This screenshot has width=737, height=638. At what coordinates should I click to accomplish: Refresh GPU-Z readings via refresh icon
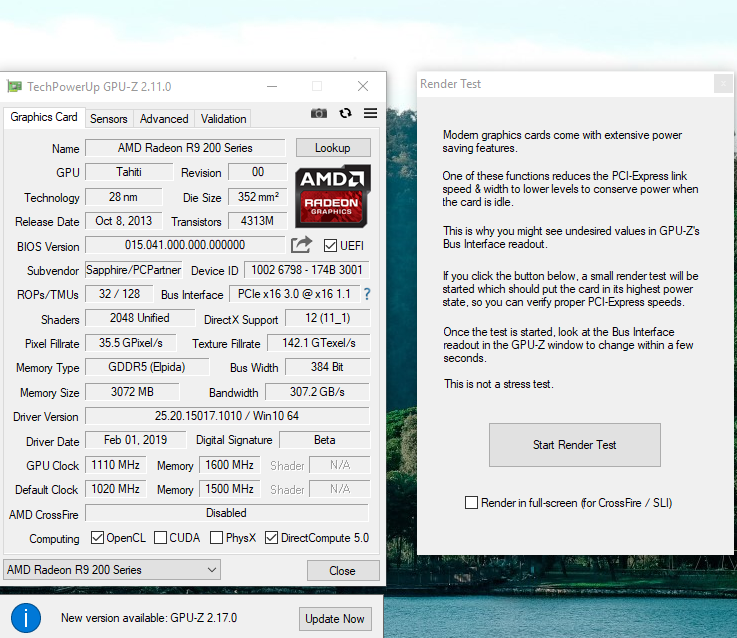tap(345, 113)
